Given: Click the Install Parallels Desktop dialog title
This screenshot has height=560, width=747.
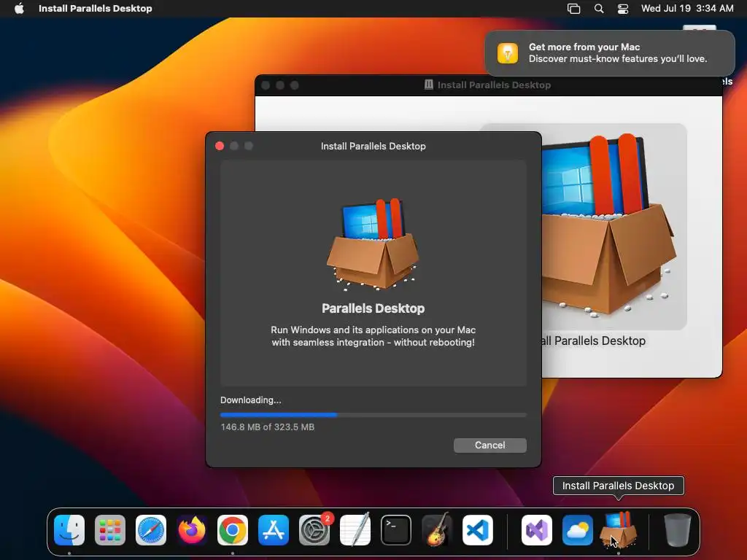Looking at the screenshot, I should pyautogui.click(x=373, y=146).
